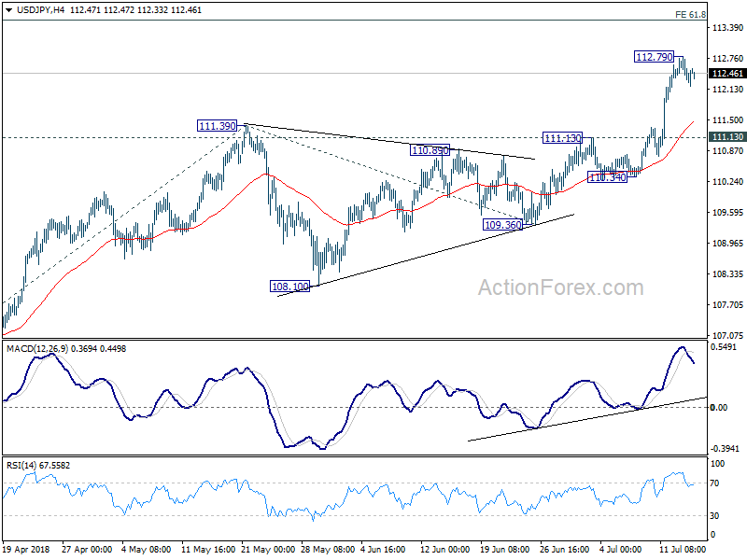Click the 11 Jul 08:00 time axis label

pos(683,549)
